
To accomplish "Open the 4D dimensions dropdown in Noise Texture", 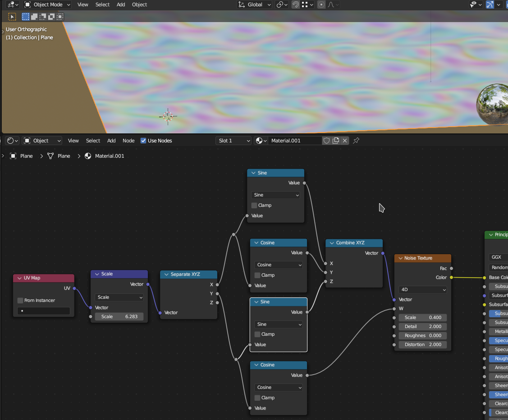I will click(x=422, y=290).
